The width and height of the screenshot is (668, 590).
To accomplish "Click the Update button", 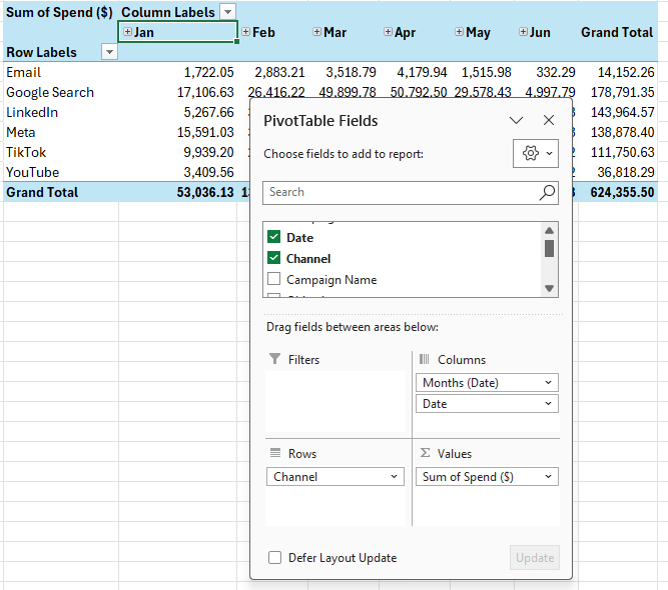I will 535,557.
